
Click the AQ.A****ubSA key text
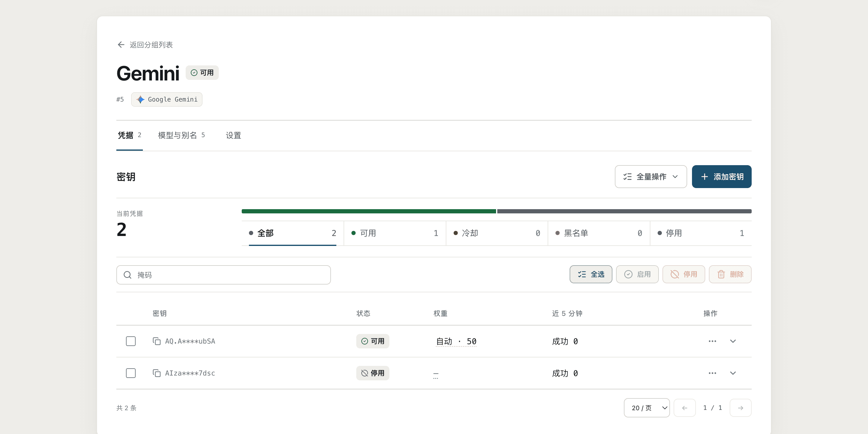pos(190,341)
